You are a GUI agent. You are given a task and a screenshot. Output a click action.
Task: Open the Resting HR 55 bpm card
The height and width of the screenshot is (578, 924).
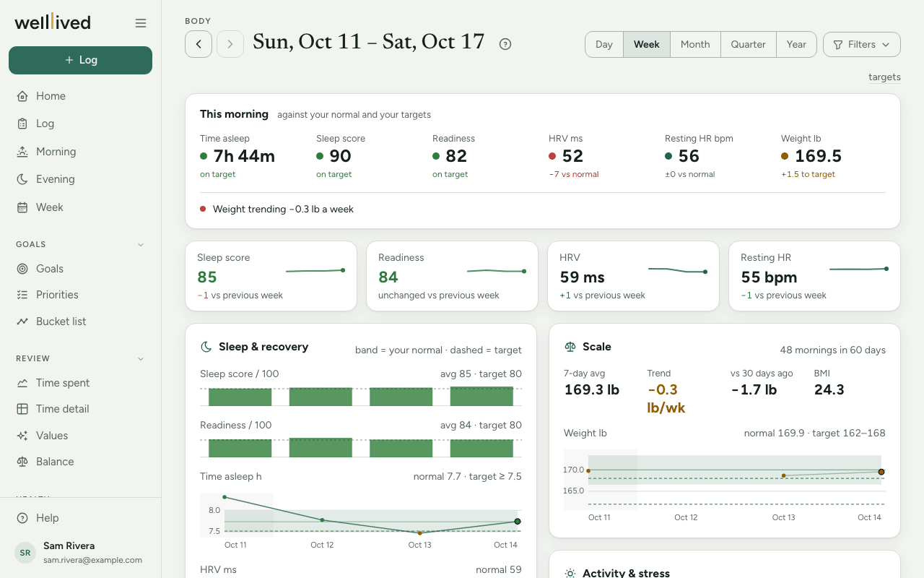[x=814, y=276]
